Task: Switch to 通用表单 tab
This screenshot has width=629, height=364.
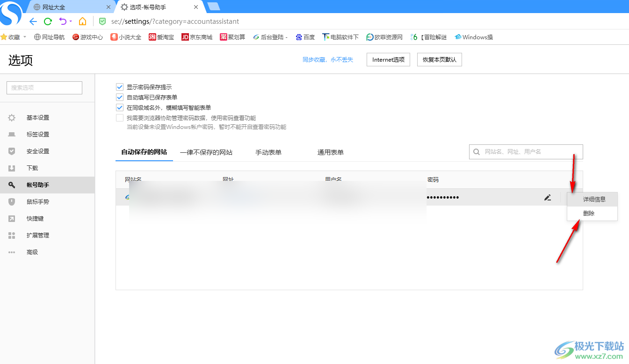Action: tap(331, 152)
